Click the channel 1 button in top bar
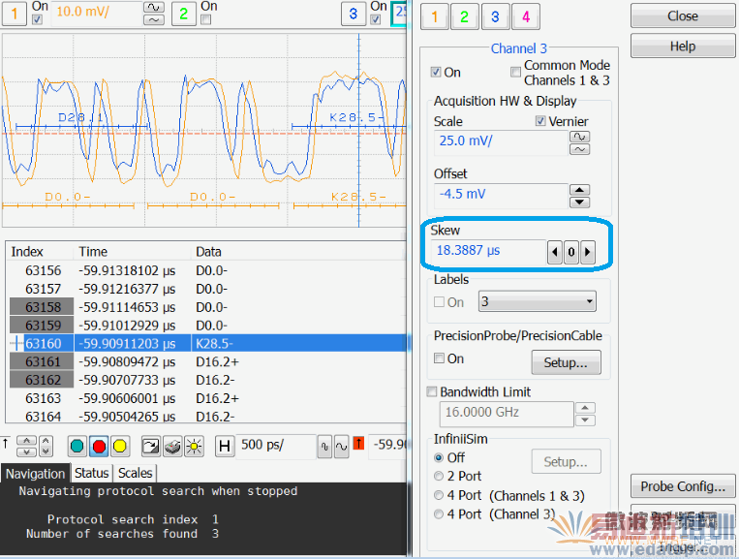The image size is (739, 560). coord(15,14)
